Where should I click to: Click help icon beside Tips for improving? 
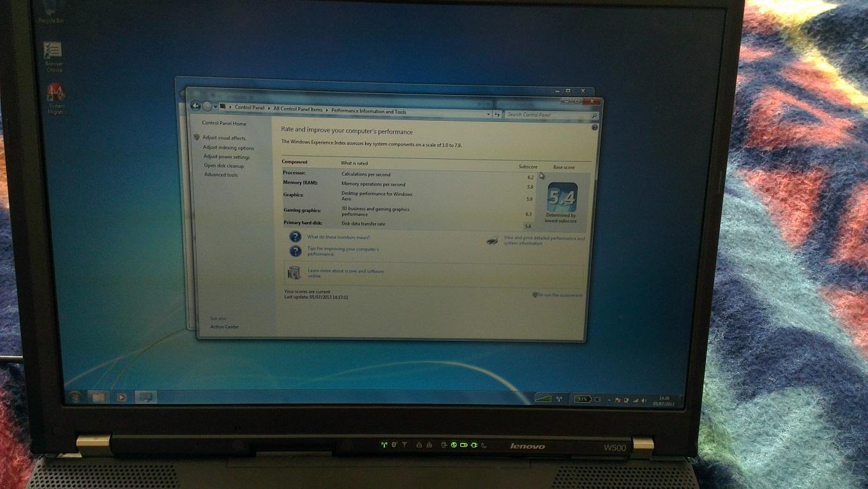pyautogui.click(x=296, y=251)
